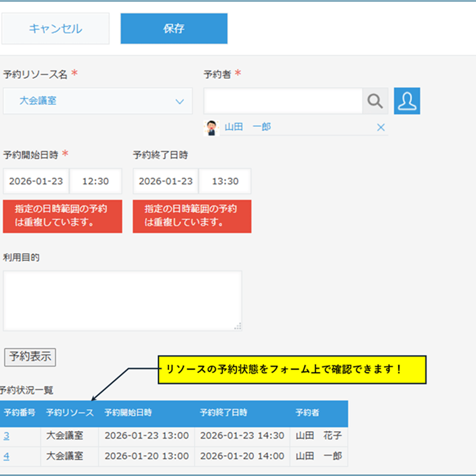This screenshot has height=476, width=476.
Task: Open reservation number 4 link
Action: (6, 456)
